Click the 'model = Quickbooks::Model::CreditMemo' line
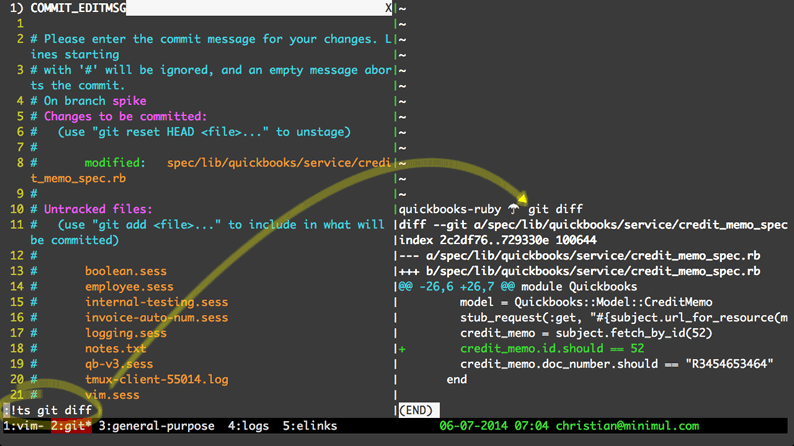Screen dimensions: 794x446 point(586,302)
